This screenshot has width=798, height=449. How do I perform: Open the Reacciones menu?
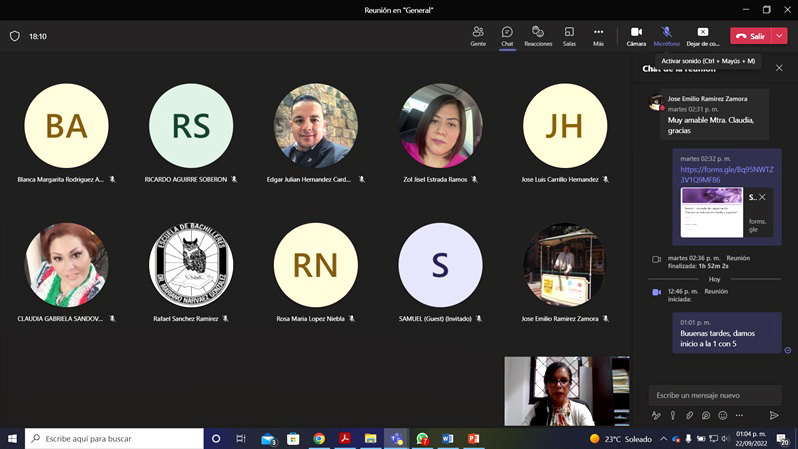click(x=538, y=36)
